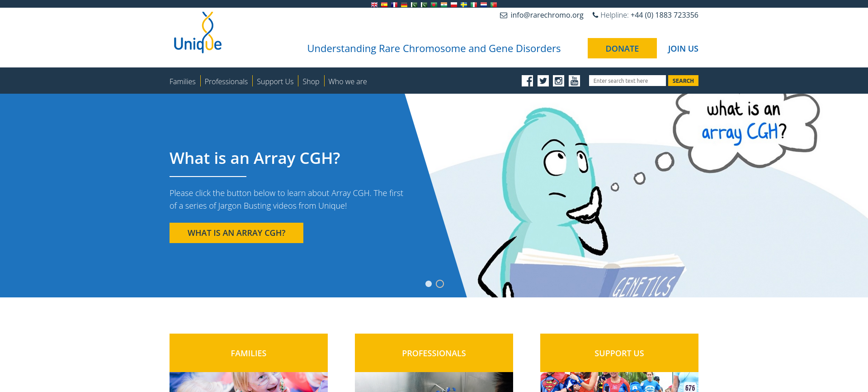Switch to the second carousel slide dot
This screenshot has height=392, width=868.
coord(440,284)
